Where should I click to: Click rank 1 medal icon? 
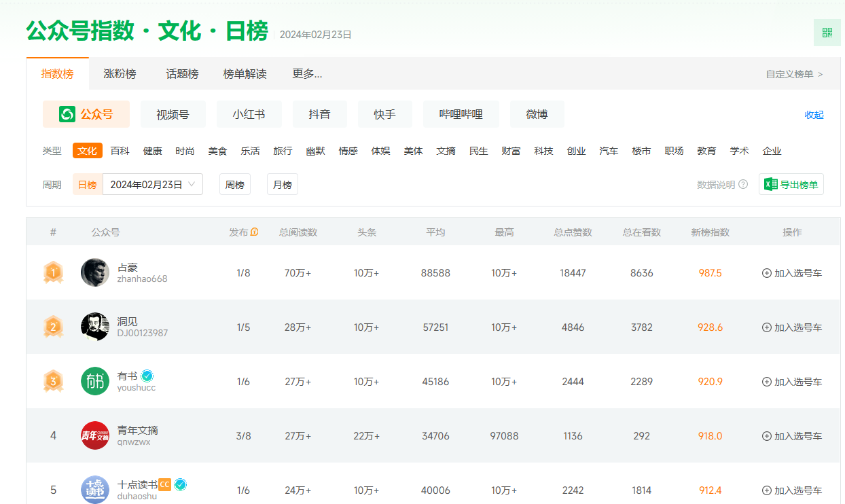point(53,273)
